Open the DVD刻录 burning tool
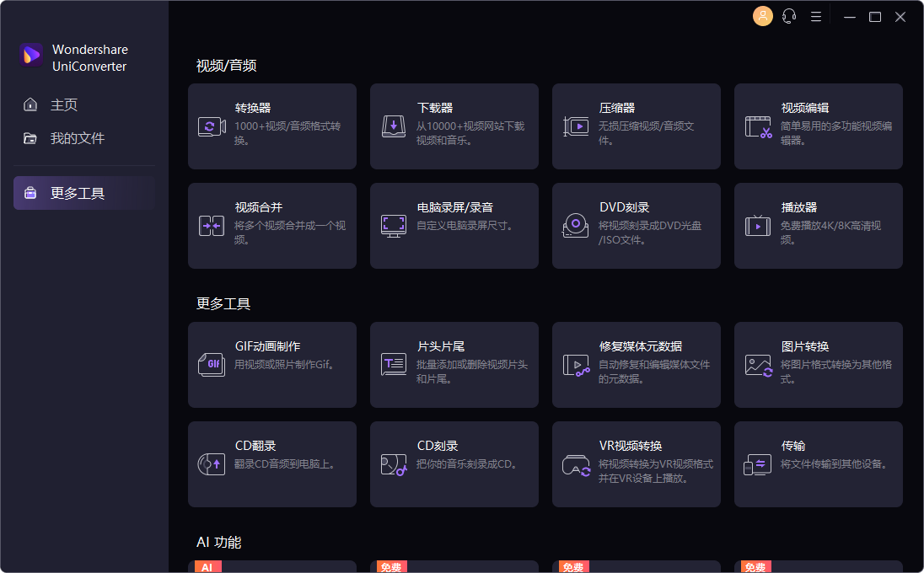Image resolution: width=924 pixels, height=573 pixels. (x=637, y=225)
